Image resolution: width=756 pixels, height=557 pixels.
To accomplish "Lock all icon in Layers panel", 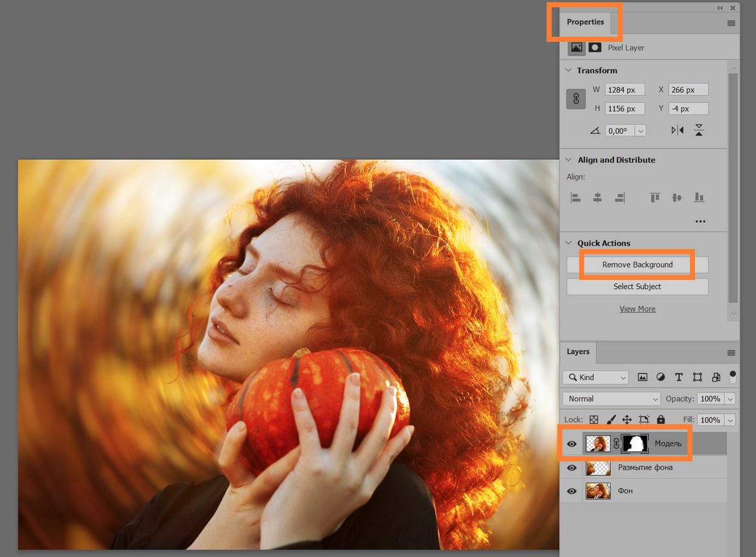I will [x=661, y=419].
